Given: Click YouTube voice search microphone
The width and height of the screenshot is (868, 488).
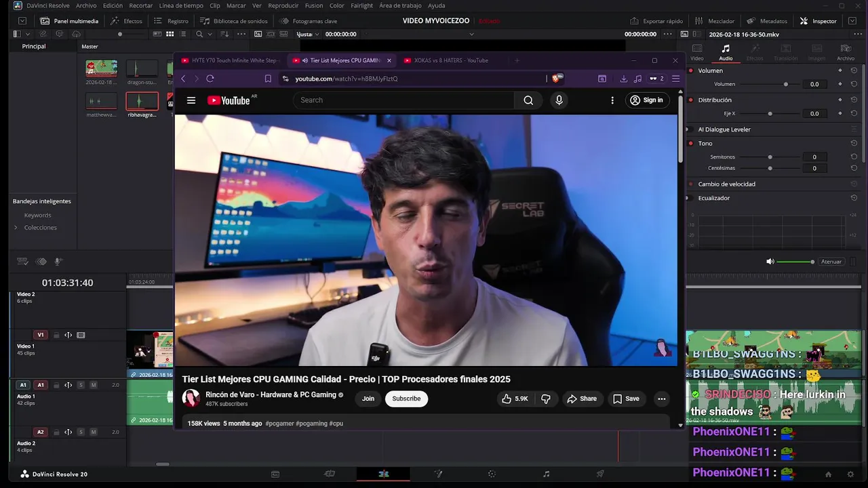Looking at the screenshot, I should click(x=559, y=100).
